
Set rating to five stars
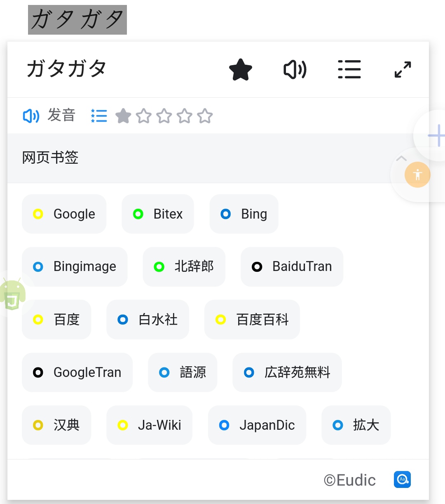[205, 116]
